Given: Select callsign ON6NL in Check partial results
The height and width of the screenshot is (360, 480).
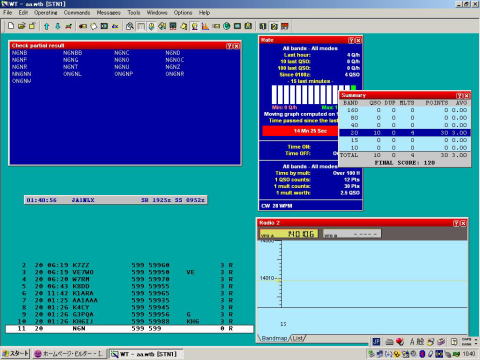Looking at the screenshot, I should pos(72,74).
